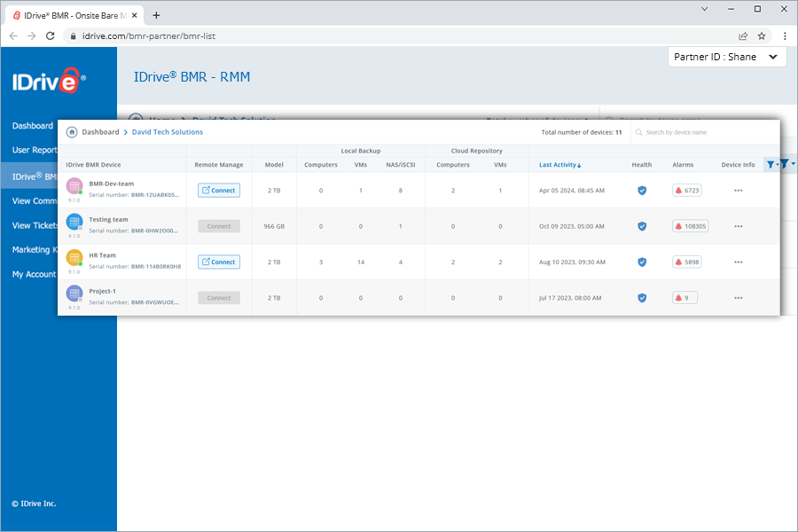Screen dimensions: 798x532
Task: Open a new browser tab
Action: 156,15
